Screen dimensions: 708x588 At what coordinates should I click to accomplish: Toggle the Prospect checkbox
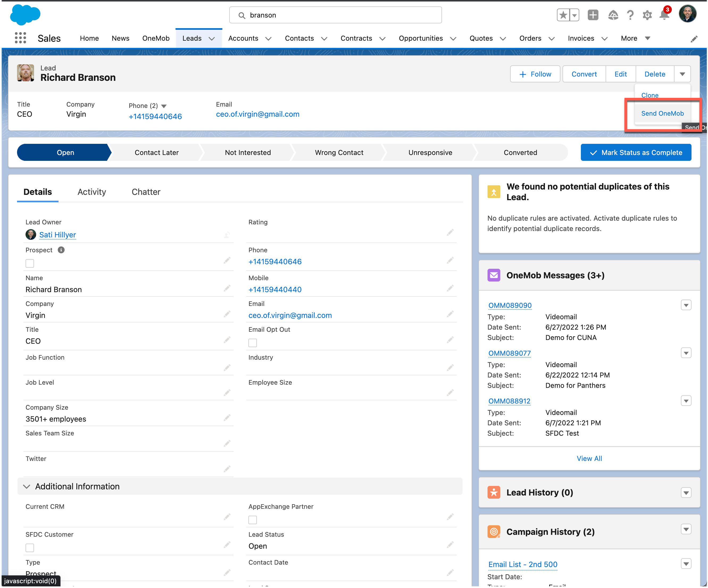30,263
